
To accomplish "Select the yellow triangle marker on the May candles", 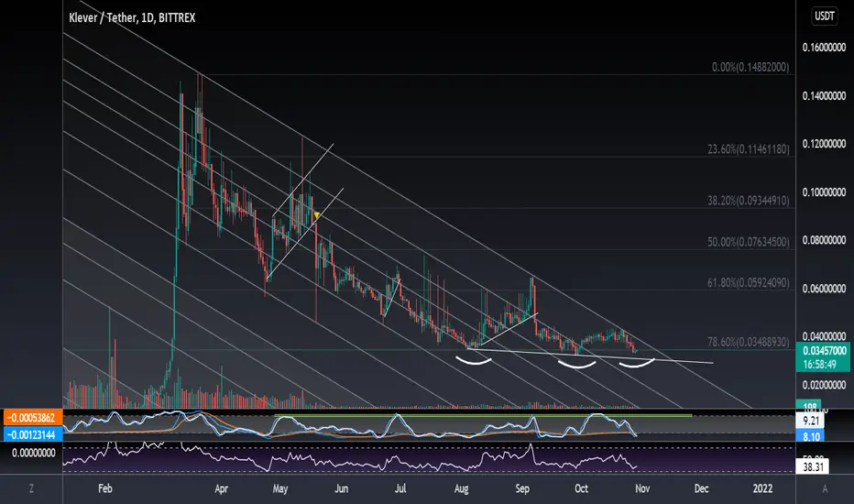I will (x=316, y=216).
